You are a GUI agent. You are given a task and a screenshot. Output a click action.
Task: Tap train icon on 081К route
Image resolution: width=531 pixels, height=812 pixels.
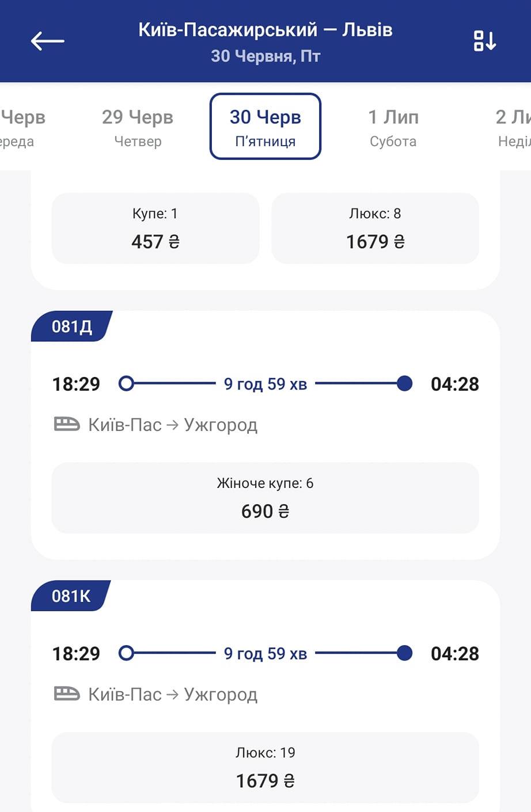66,694
